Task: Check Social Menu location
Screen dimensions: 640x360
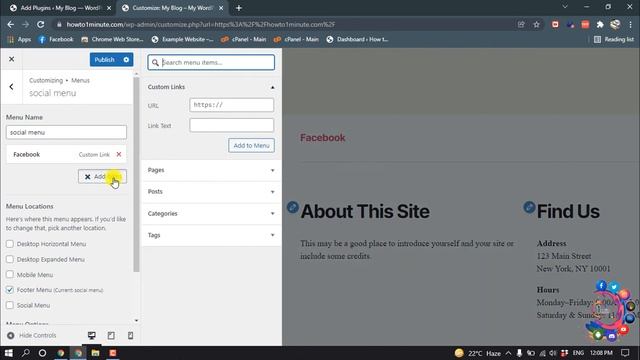Action: tap(10, 305)
